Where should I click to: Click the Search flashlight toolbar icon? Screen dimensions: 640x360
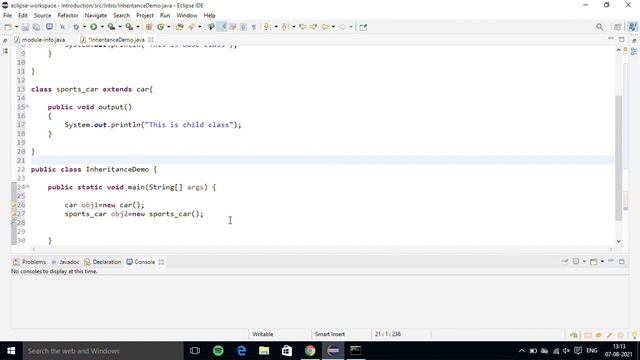[191, 27]
